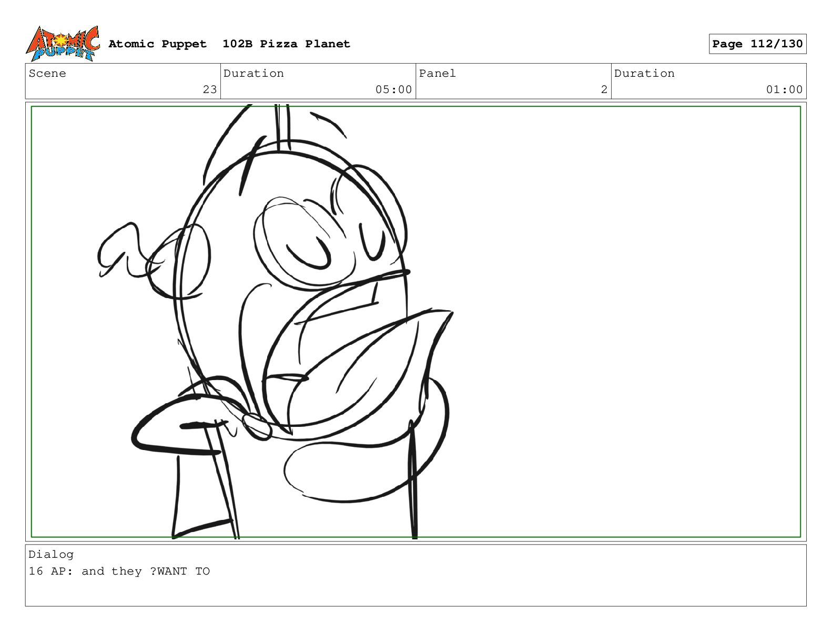Click the "Dialog" label

tap(51, 554)
